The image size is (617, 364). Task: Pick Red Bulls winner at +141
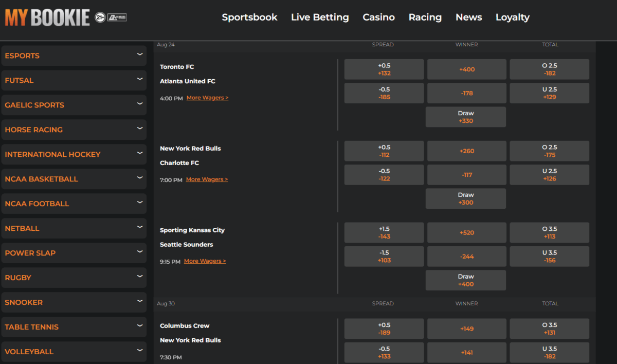[x=467, y=353]
